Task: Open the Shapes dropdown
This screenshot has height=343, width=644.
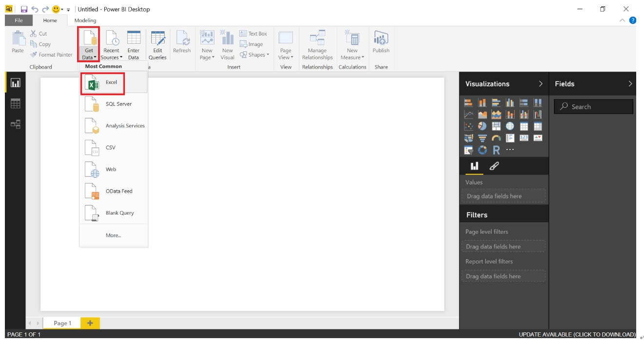Action: (254, 55)
